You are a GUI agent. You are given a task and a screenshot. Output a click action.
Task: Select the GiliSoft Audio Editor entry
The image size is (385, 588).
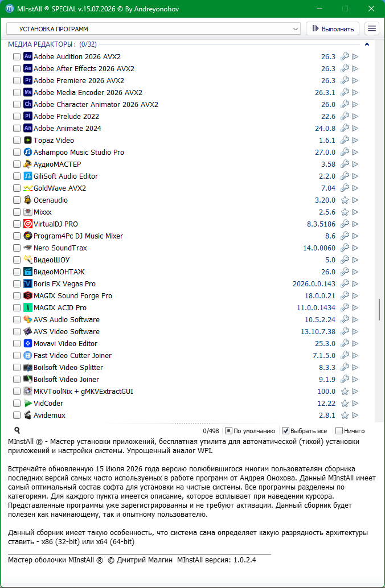(65, 176)
